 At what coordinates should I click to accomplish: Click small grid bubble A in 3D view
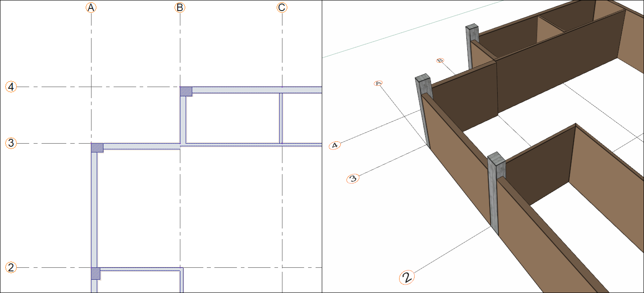[378, 83]
